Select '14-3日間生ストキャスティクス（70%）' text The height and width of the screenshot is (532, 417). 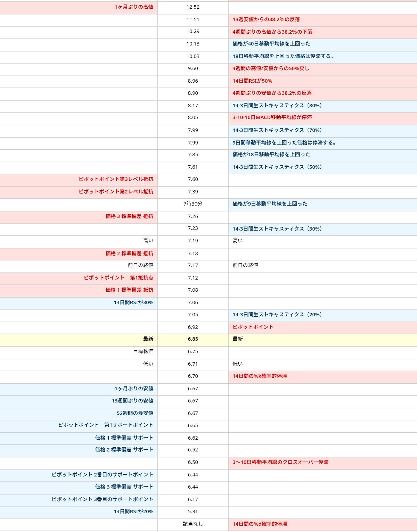pos(278,130)
